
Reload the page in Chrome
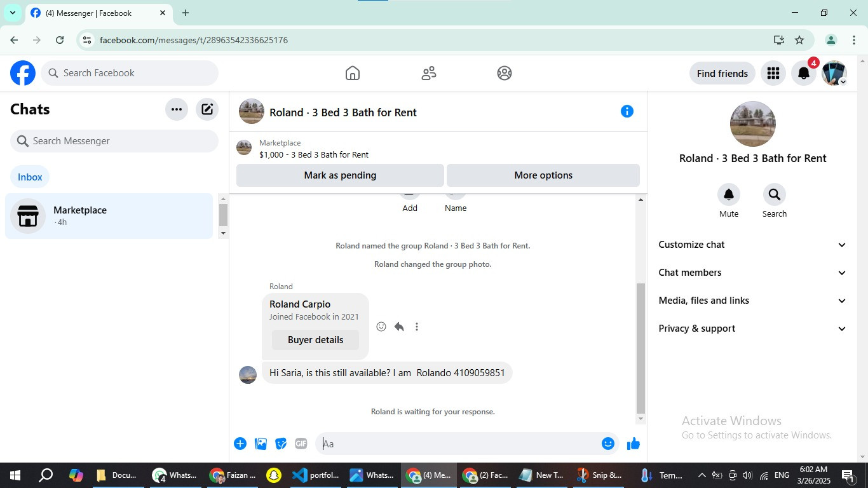point(60,40)
